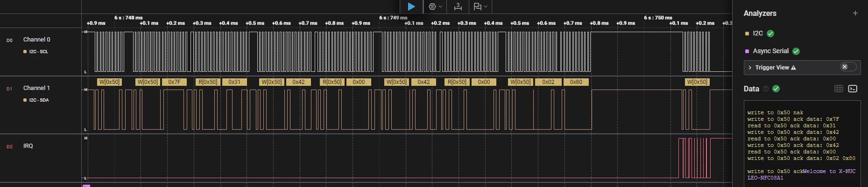868x187 pixels.
Task: Click the 6 s : 748 ms timeline label
Action: pyautogui.click(x=128, y=18)
